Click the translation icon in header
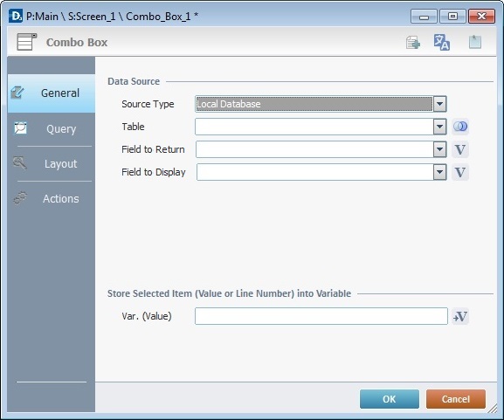Screen dimensions: 504x420 pos(442,42)
